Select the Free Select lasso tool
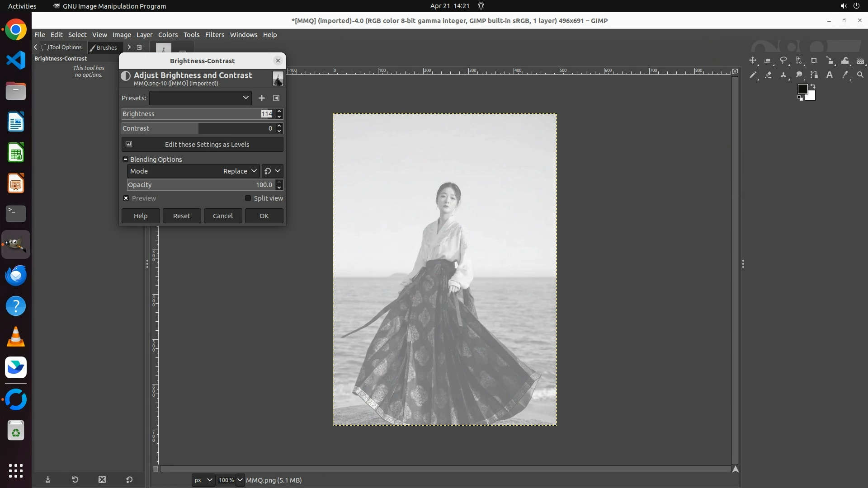 [783, 61]
